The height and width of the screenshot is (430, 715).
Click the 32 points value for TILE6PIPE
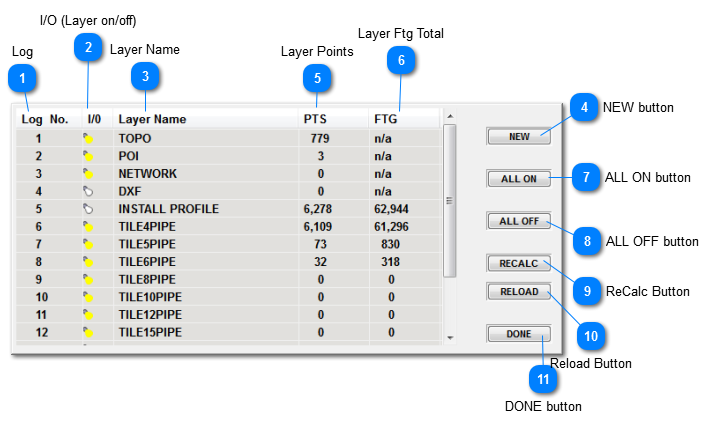[321, 262]
